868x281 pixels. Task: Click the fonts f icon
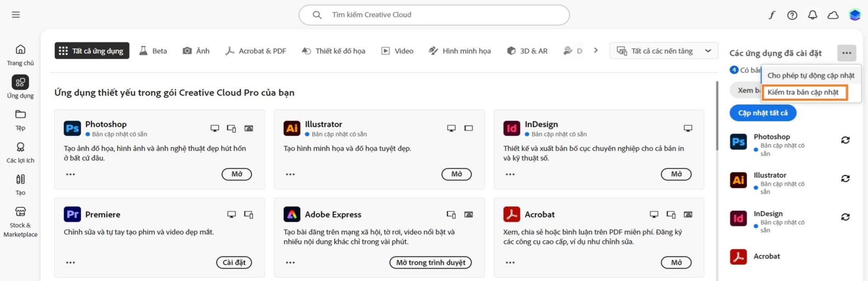pos(772,15)
